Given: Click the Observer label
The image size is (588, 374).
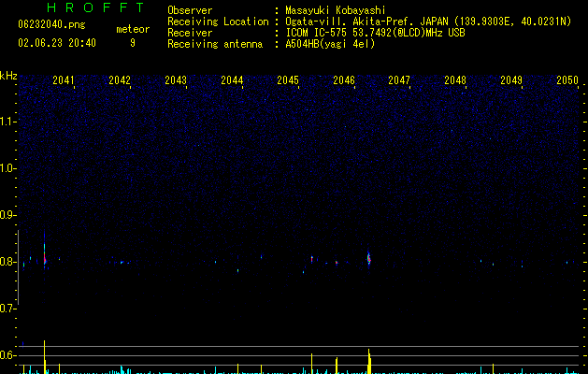Looking at the screenshot, I should click(x=190, y=10).
